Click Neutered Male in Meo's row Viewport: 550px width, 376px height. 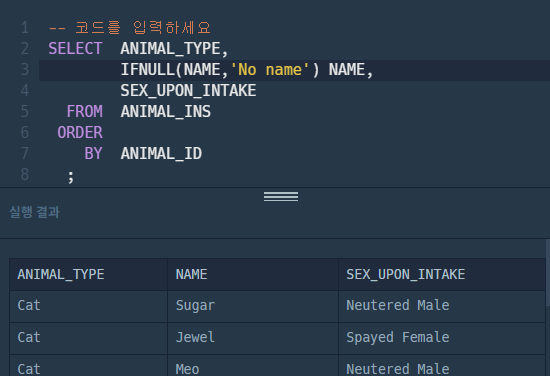coord(442,365)
